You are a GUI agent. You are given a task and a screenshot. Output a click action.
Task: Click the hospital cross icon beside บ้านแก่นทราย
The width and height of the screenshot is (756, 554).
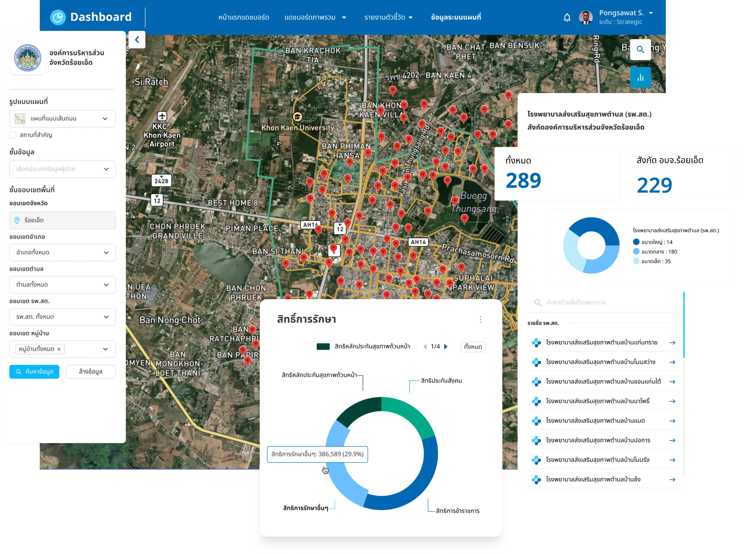pyautogui.click(x=536, y=342)
